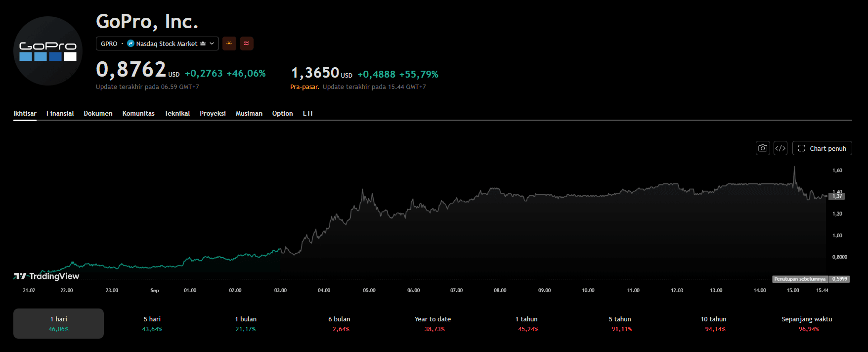Go to the Komunitas tab
The height and width of the screenshot is (352, 868).
pos(138,113)
